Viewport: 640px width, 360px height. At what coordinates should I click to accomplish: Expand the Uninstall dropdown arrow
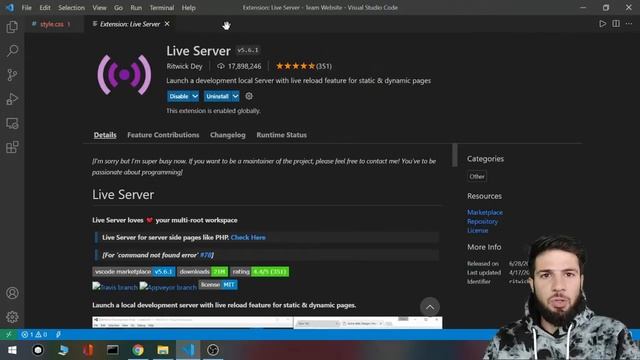235,96
